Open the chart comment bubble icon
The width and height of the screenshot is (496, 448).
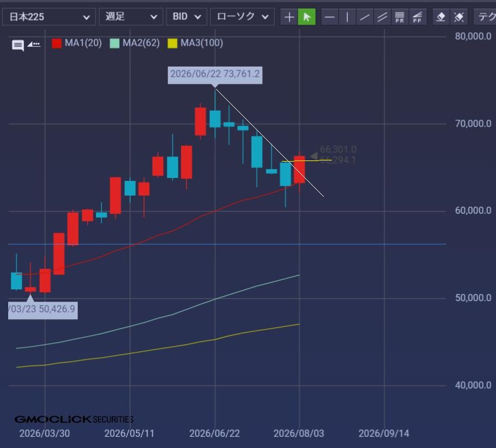[x=18, y=45]
